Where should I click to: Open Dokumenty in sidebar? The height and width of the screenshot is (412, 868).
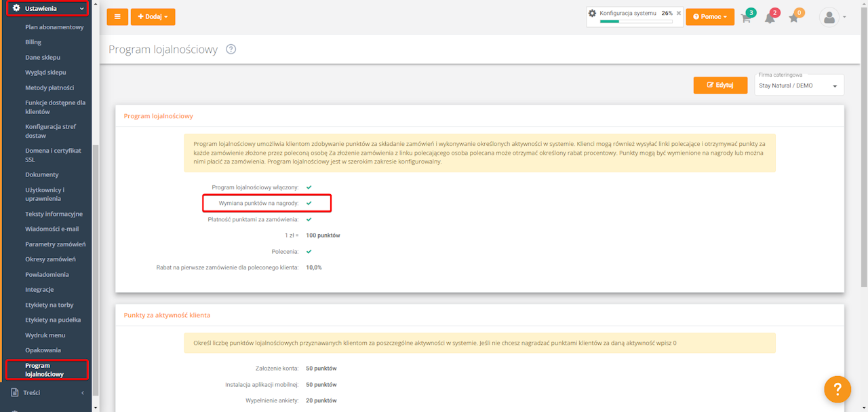[x=42, y=174]
